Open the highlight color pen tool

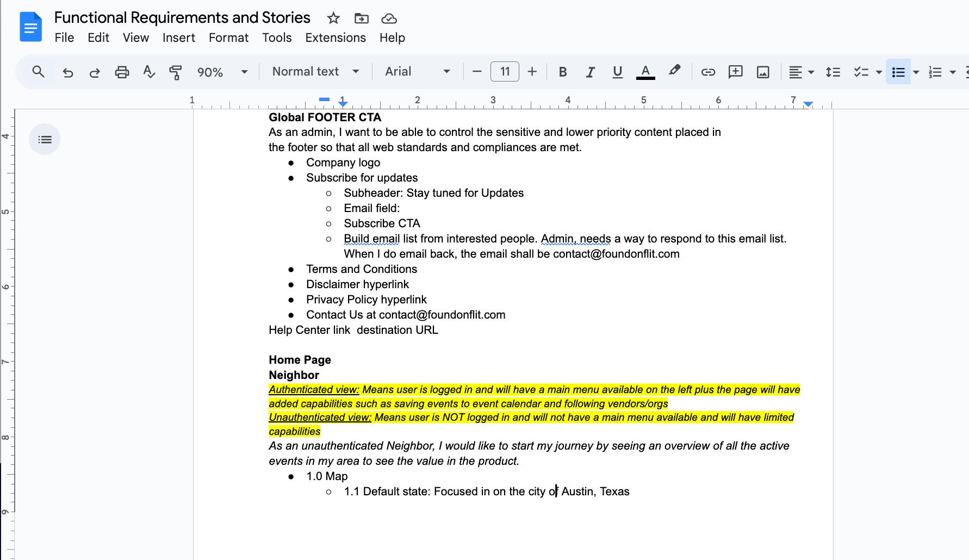coord(674,71)
